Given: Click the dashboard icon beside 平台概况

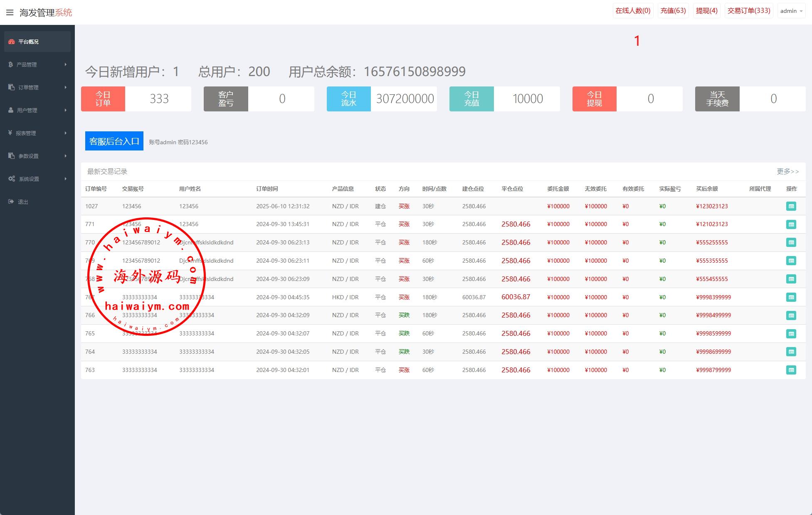Looking at the screenshot, I should point(12,42).
